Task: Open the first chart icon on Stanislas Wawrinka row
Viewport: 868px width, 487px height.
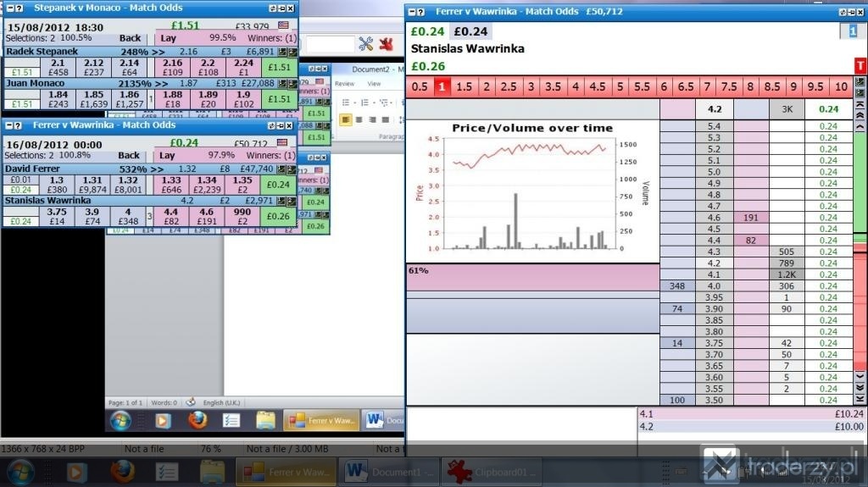Action: point(281,201)
